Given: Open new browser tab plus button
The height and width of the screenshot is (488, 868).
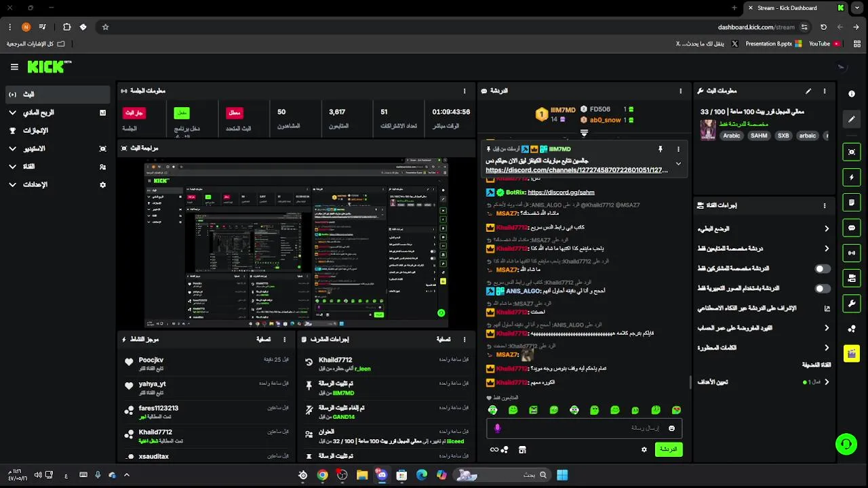Looking at the screenshot, I should (x=734, y=8).
